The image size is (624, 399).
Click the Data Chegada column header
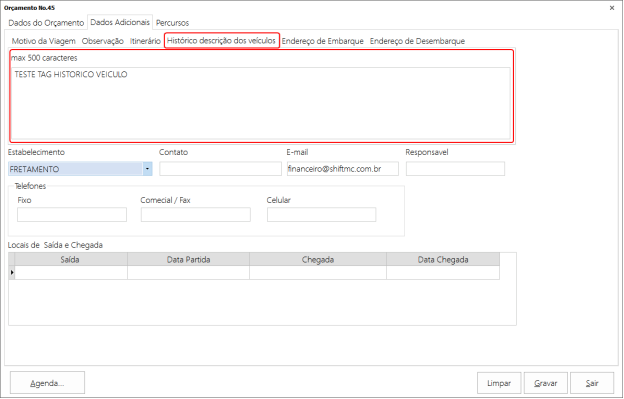(443, 259)
